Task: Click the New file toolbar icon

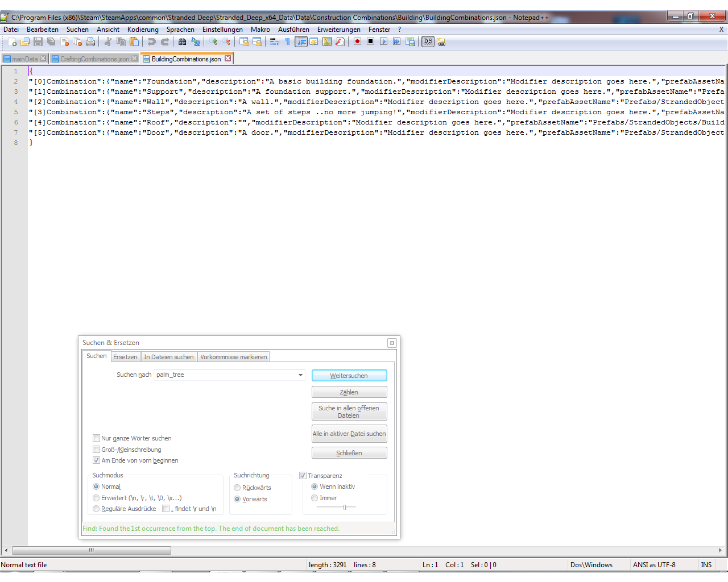Action: pos(12,41)
